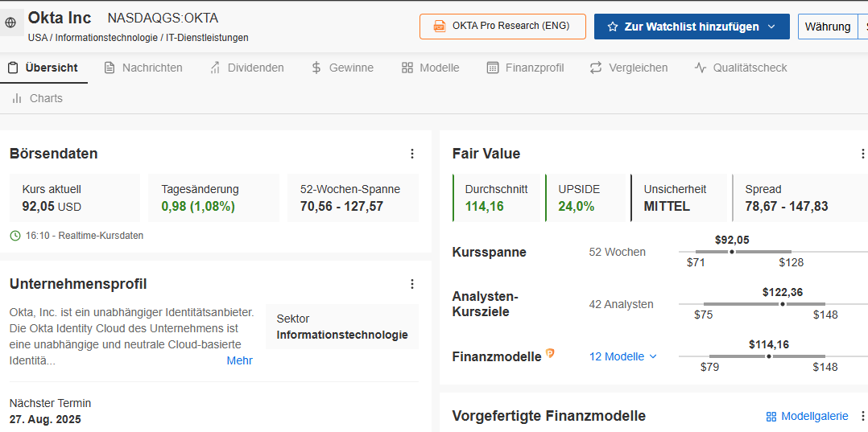
Task: Open the three-dot menu in Unternehmensprofil
Action: pos(412,284)
